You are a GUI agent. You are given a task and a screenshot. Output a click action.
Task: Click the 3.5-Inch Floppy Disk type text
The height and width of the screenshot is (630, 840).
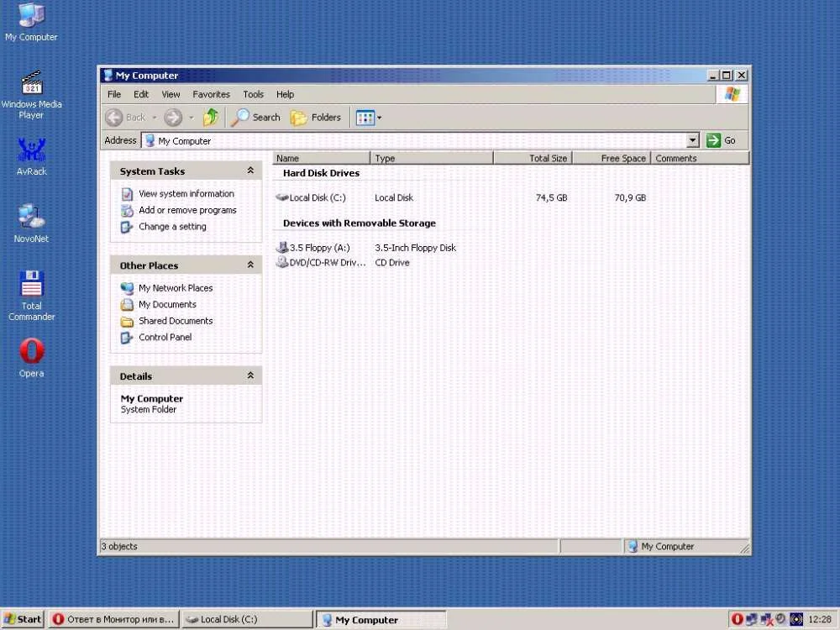point(415,248)
